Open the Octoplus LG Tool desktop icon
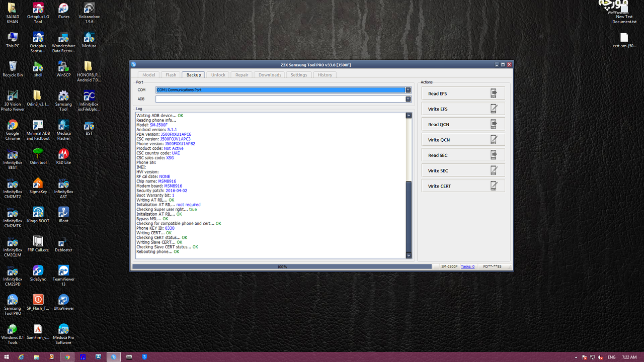The width and height of the screenshot is (644, 362). 38,13
